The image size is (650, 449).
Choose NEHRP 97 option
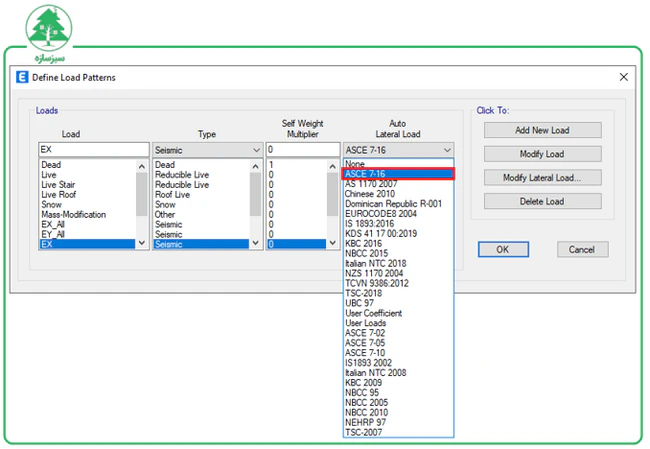398,422
